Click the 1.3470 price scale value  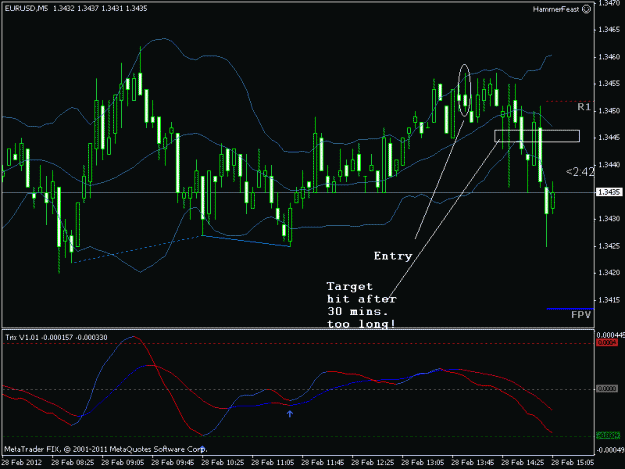point(609,3)
